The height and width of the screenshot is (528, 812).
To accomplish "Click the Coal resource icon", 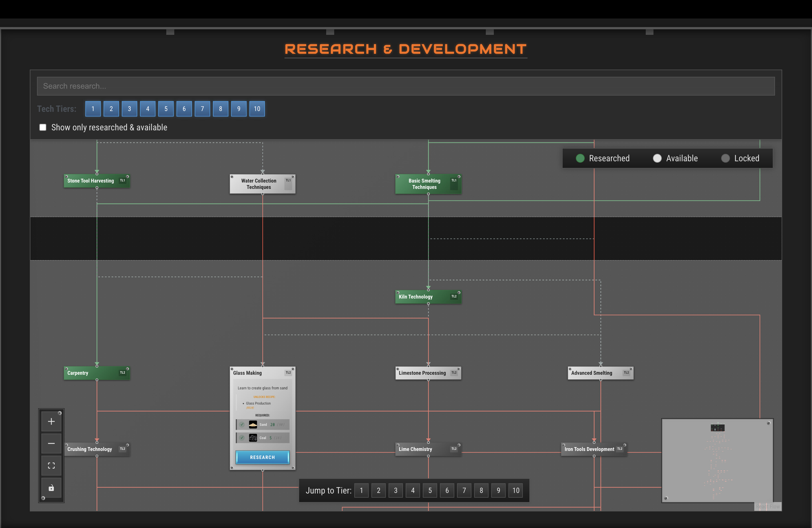I will pyautogui.click(x=253, y=438).
